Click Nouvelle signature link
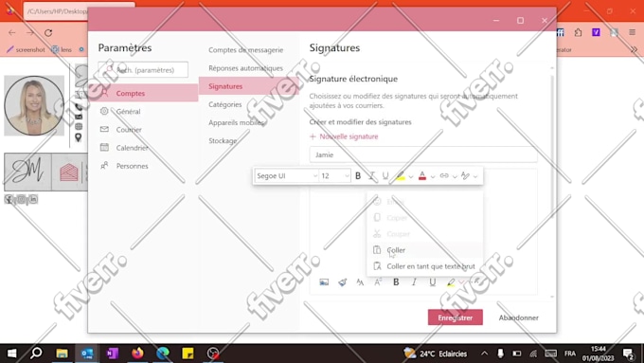 [x=344, y=136]
